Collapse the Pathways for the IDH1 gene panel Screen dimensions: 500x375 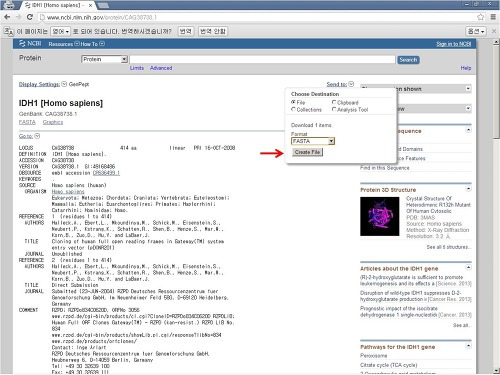468,346
